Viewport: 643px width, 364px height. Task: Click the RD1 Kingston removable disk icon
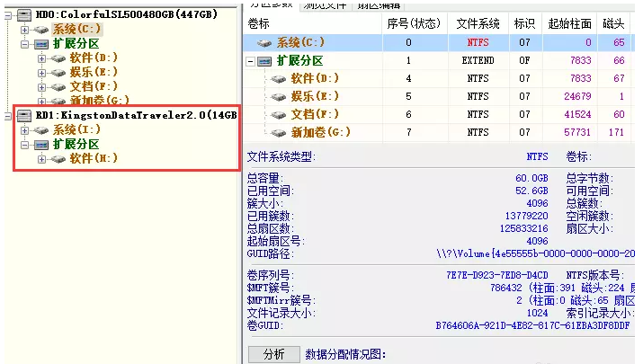pos(23,116)
